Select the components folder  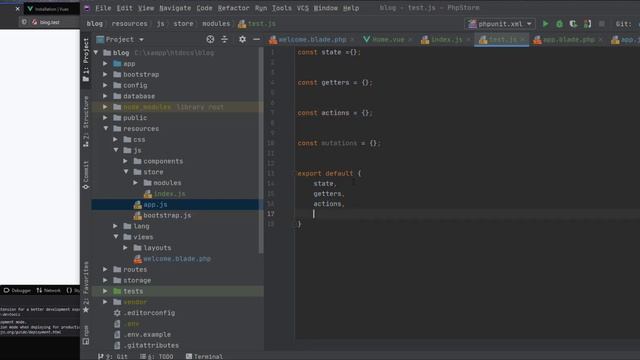(x=163, y=161)
